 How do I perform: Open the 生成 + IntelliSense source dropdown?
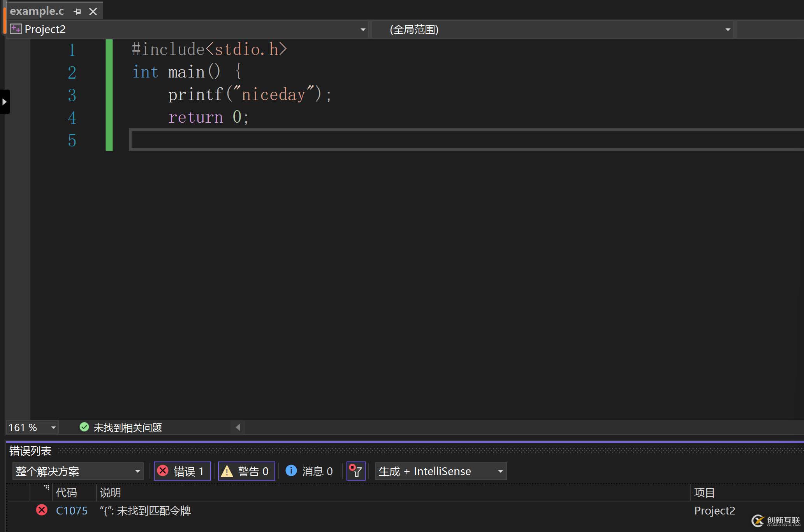[x=500, y=471]
